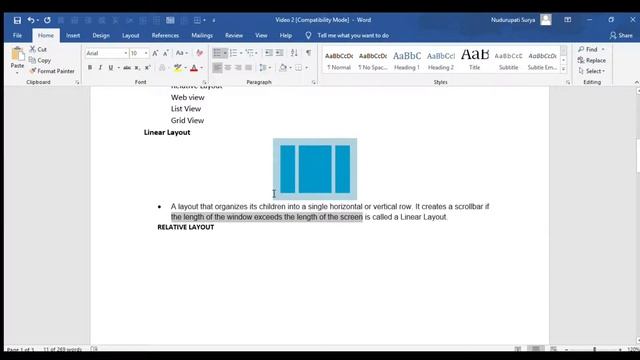Click the Save icon in quick access toolbar
The height and width of the screenshot is (360, 640).
[17, 20]
